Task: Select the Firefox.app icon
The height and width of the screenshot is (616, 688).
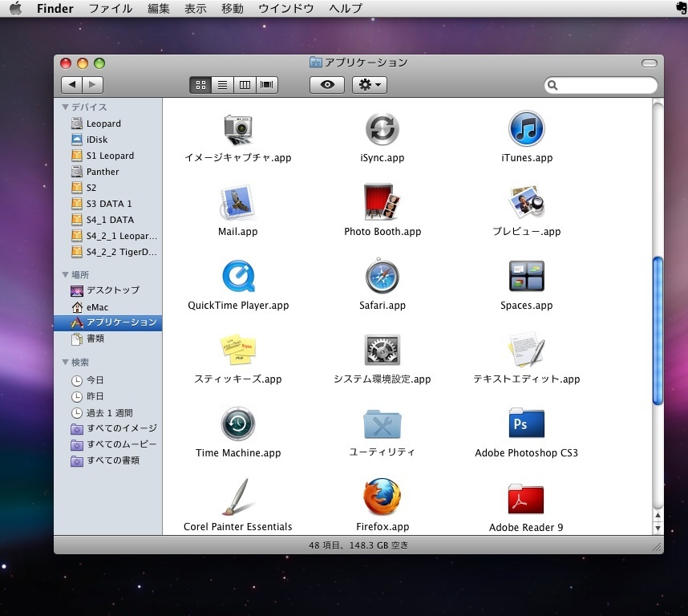Action: point(382,498)
